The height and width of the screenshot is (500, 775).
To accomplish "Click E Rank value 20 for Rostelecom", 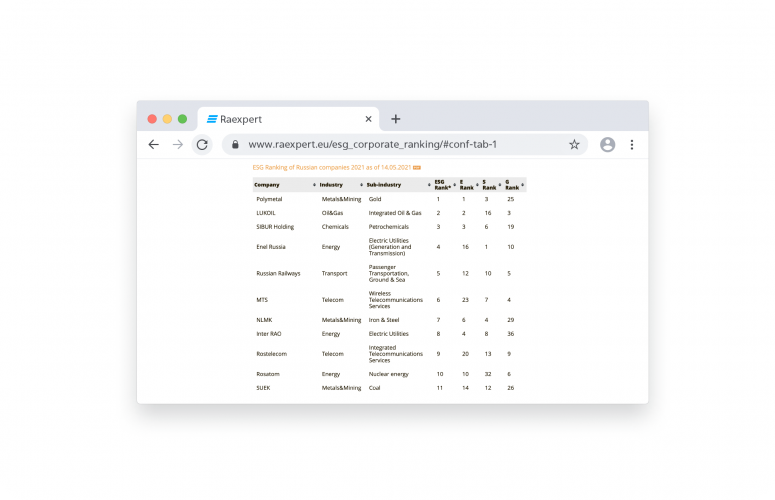I will click(465, 354).
